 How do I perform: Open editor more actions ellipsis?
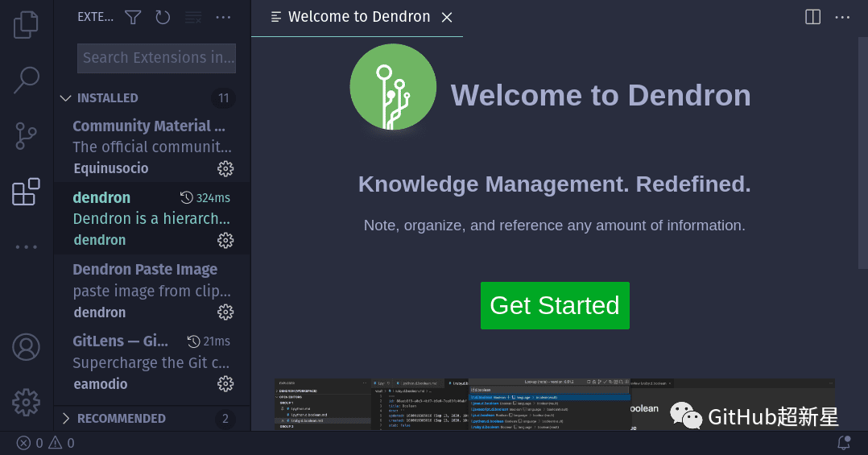click(842, 17)
